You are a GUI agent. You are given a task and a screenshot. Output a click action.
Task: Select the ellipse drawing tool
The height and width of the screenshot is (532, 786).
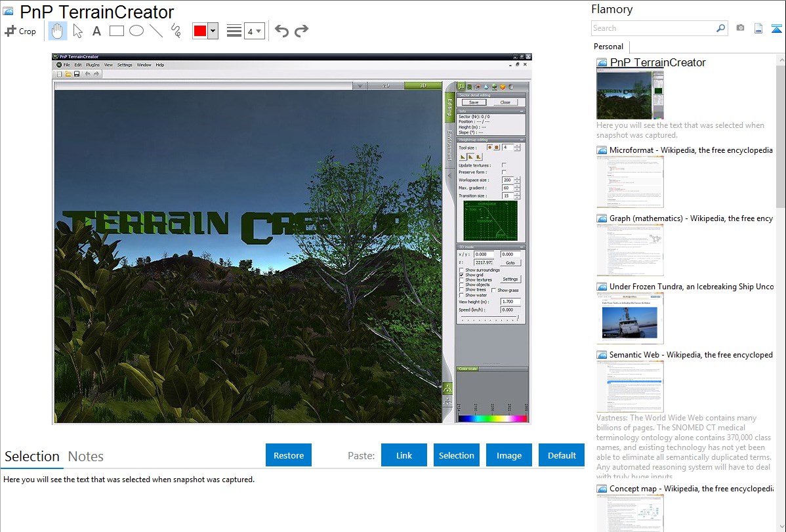tap(136, 31)
